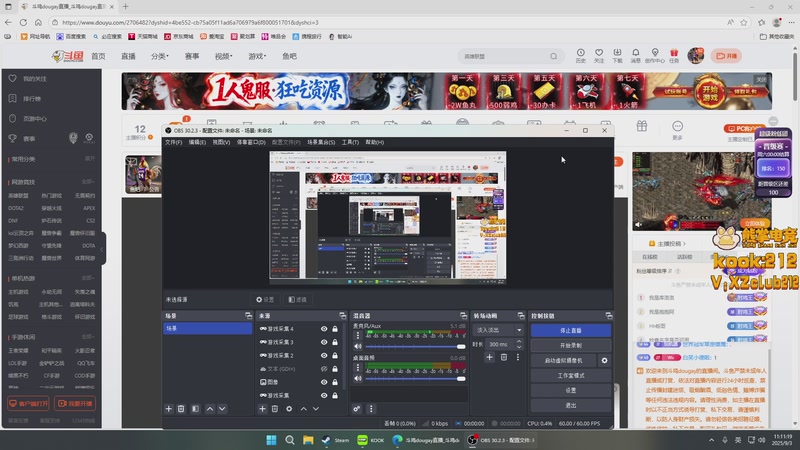Add a new scene in OBS
This screenshot has height=450, width=800.
tap(169, 409)
